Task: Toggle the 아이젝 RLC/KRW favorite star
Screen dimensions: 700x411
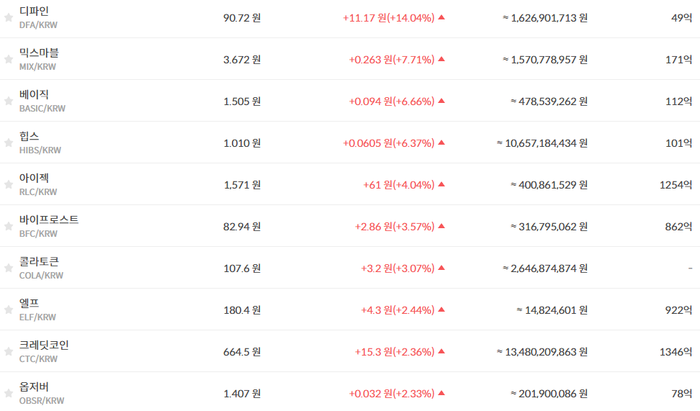Action: coord(8,185)
